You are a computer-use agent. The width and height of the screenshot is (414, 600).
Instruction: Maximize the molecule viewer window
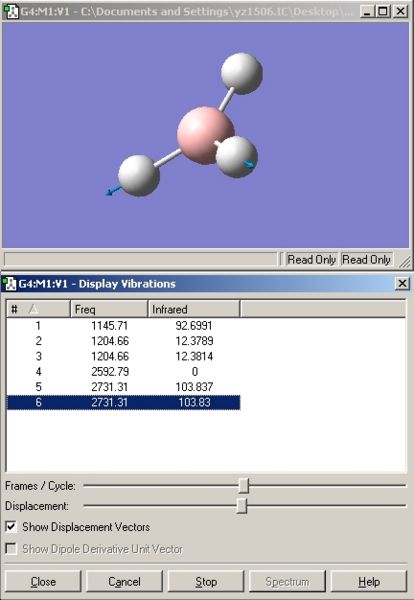[x=383, y=11]
